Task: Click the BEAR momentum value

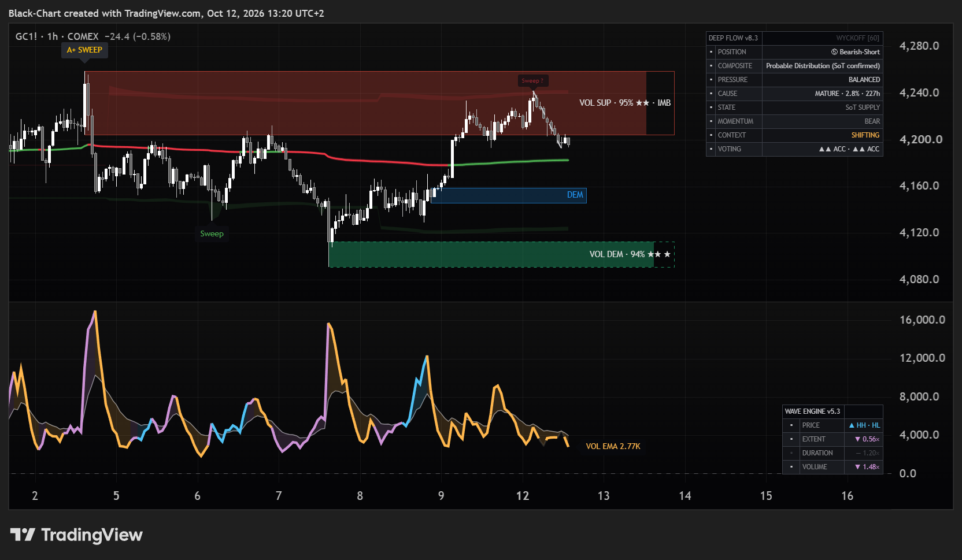Action: pyautogui.click(x=872, y=121)
